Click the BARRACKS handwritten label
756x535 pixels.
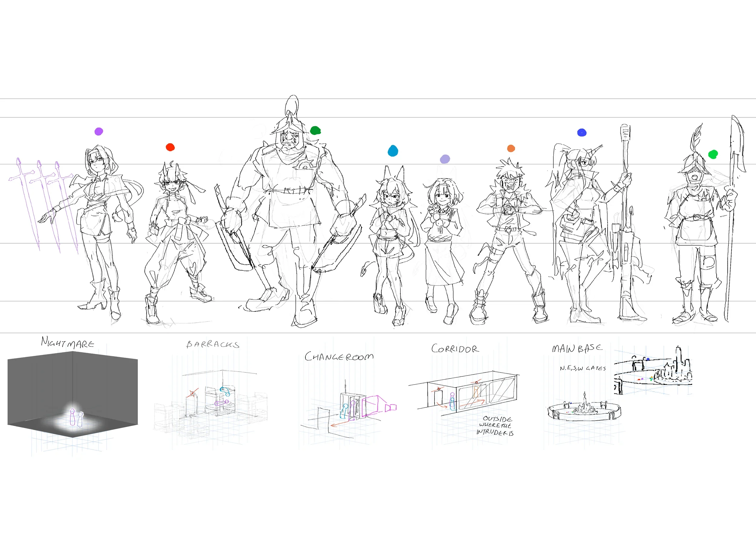tap(213, 345)
